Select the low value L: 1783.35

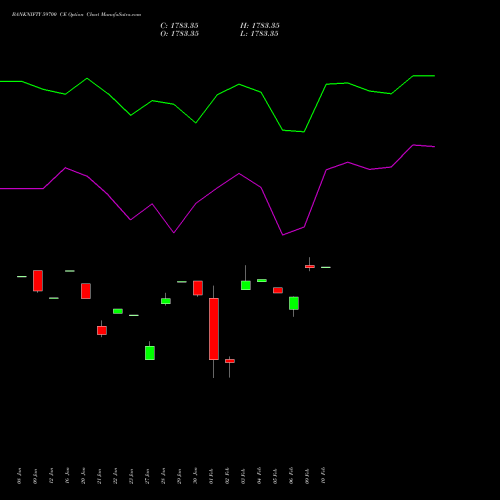(259, 34)
